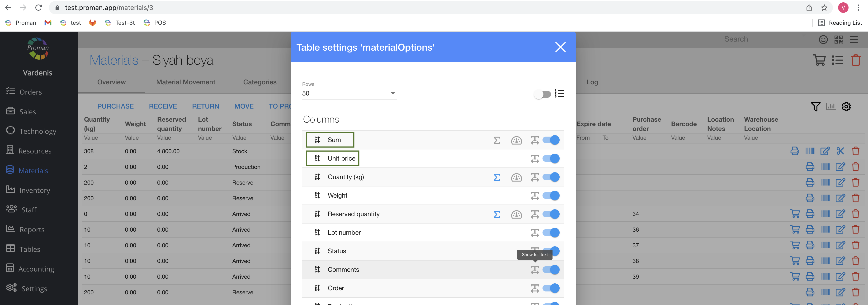The height and width of the screenshot is (305, 868).
Task: Click Show full text icon for Comments
Action: (534, 270)
